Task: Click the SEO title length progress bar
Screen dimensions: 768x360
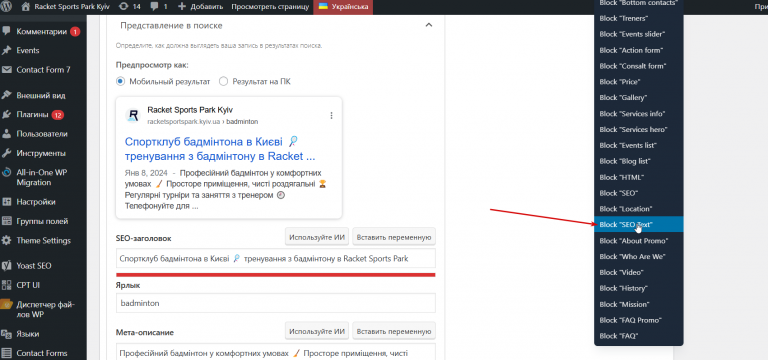Action: 276,275
